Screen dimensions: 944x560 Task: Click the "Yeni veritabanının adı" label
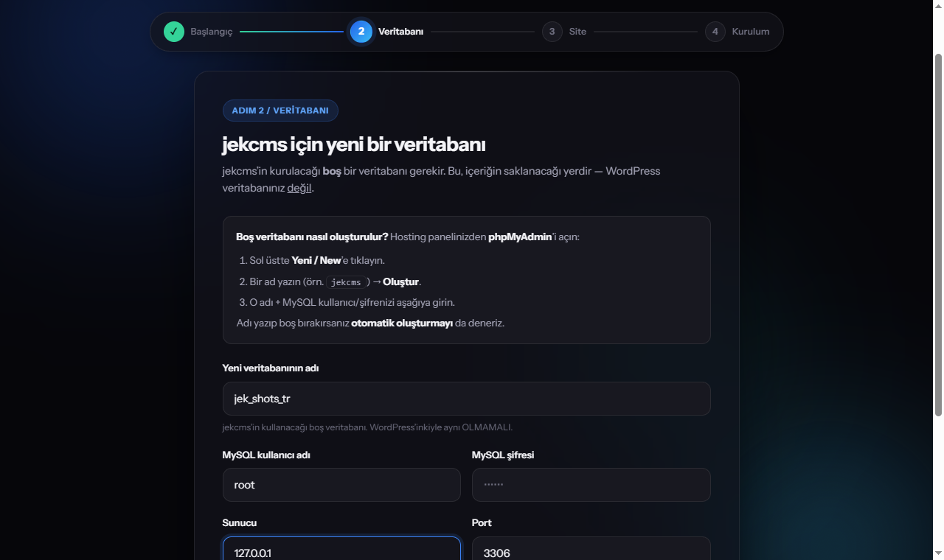[x=271, y=368]
